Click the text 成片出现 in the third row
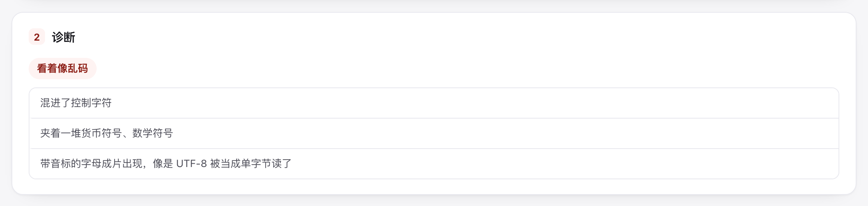The image size is (868, 206). (122, 164)
